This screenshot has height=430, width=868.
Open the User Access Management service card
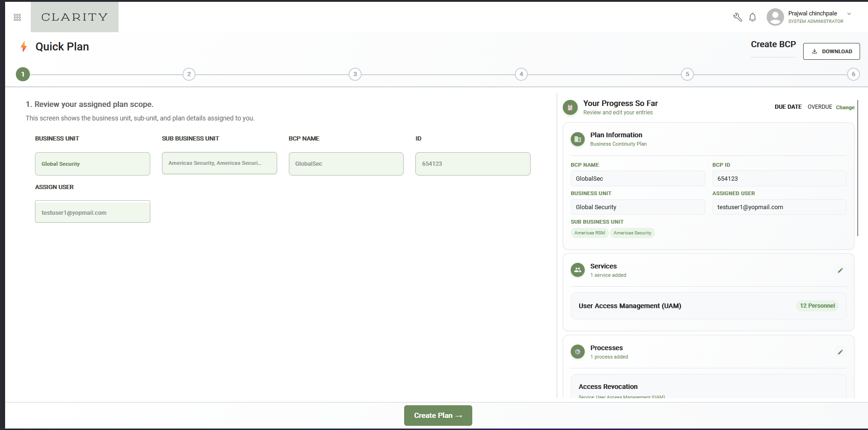point(708,306)
